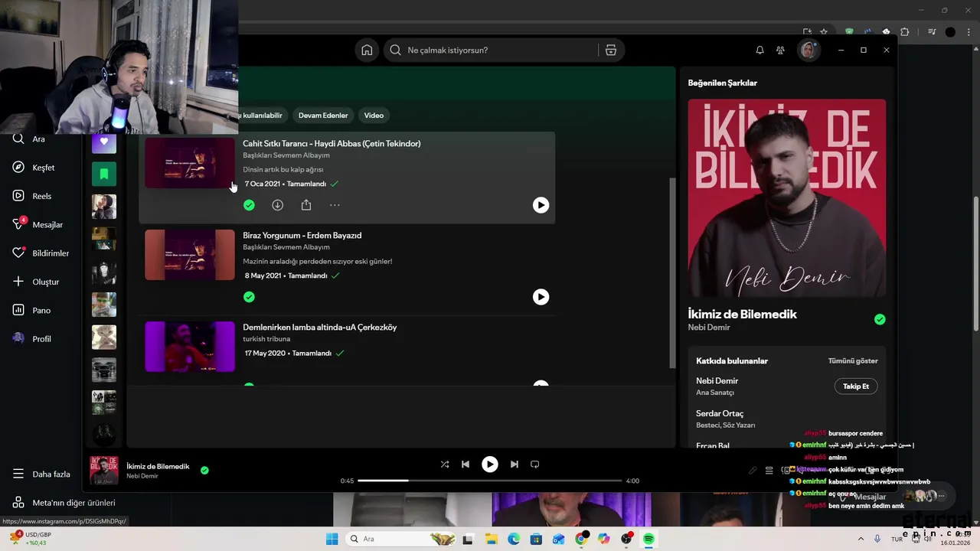
Task: Follow Nebi Demir with 'Takip Et' button
Action: pos(856,386)
